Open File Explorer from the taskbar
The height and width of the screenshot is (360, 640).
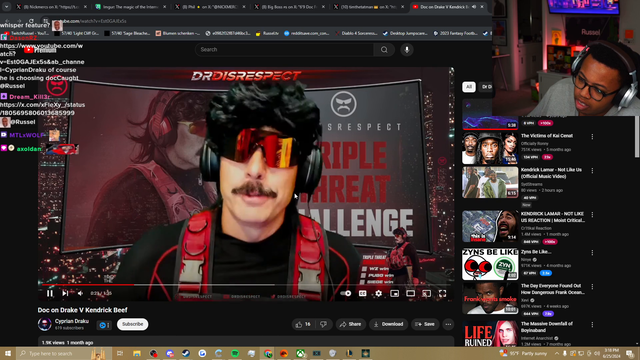click(x=136, y=353)
